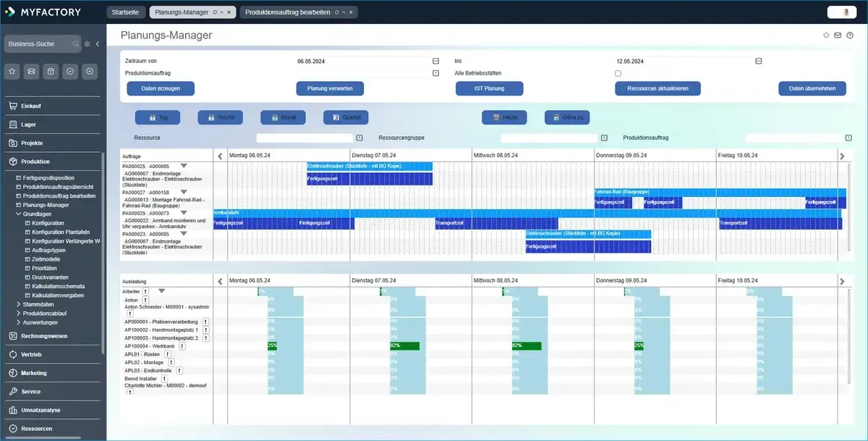Click the Business-Suche search field

[38, 44]
